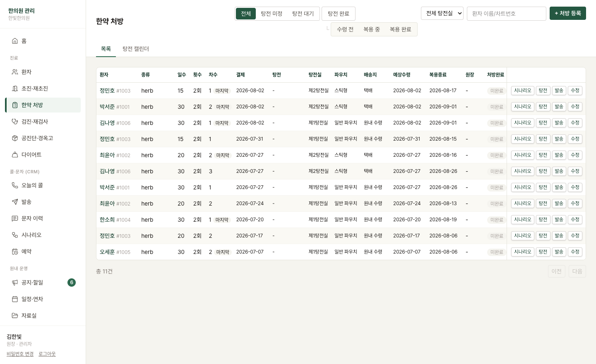The height and width of the screenshot is (364, 596).
Task: Filter by 수령 전 sub-status
Action: tap(345, 29)
